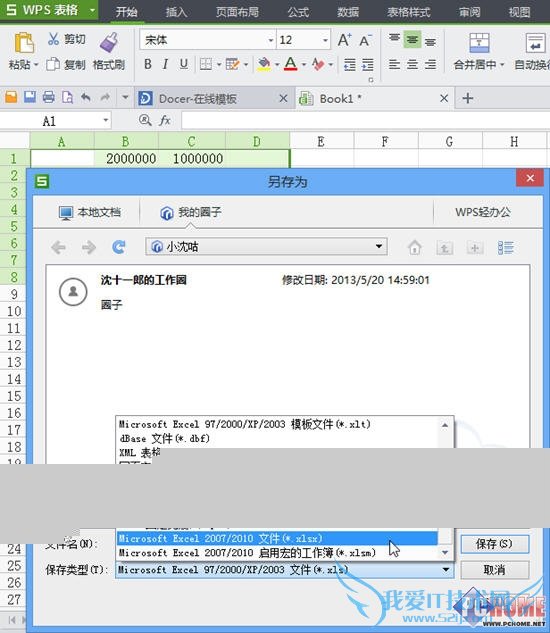Select the macro-enabled xlsm file type option
Image resolution: width=550 pixels, height=633 pixels.
(277, 552)
